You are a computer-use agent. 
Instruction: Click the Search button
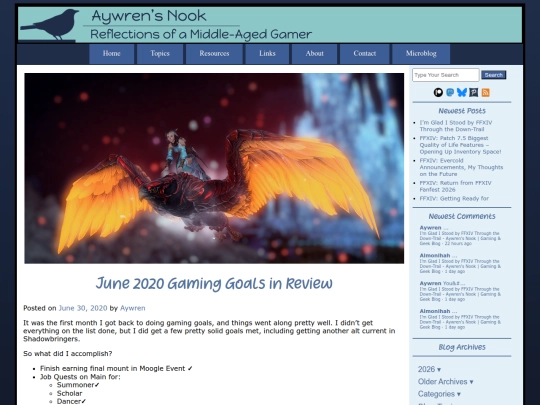click(x=494, y=75)
